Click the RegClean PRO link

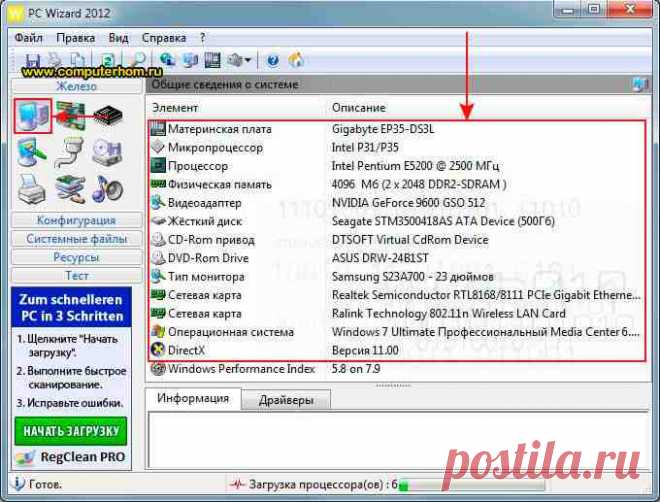82,457
